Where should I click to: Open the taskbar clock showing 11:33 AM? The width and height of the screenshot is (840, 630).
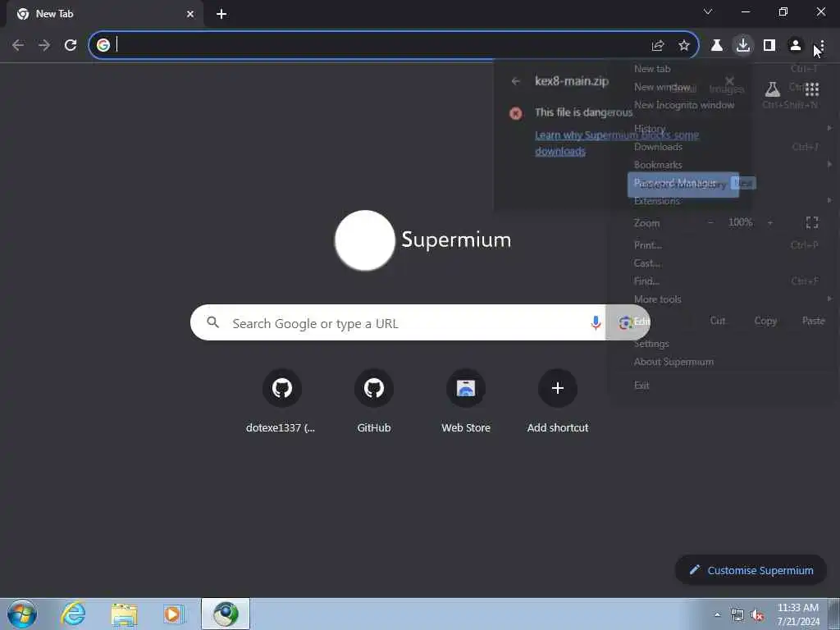pyautogui.click(x=797, y=614)
